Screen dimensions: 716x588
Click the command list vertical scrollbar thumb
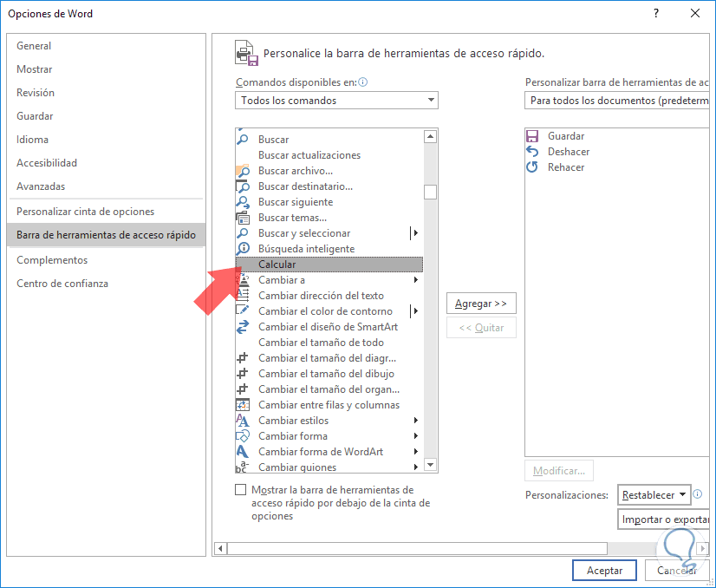430,192
